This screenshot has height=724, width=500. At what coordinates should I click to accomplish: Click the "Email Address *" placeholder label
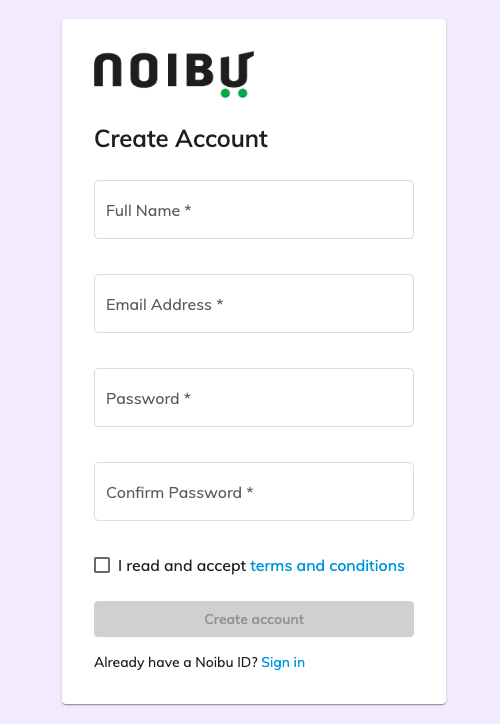tap(165, 304)
